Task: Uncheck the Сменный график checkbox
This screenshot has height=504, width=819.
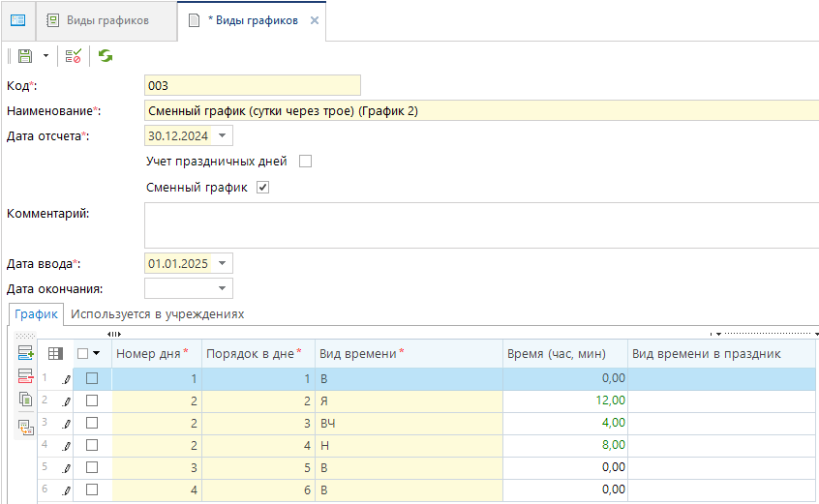Action: tap(262, 188)
